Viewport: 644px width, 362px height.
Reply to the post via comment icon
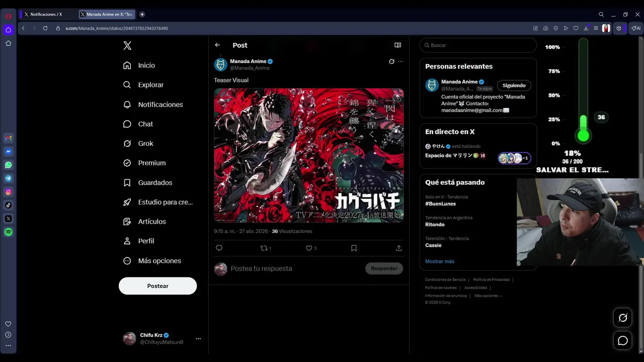pyautogui.click(x=219, y=248)
